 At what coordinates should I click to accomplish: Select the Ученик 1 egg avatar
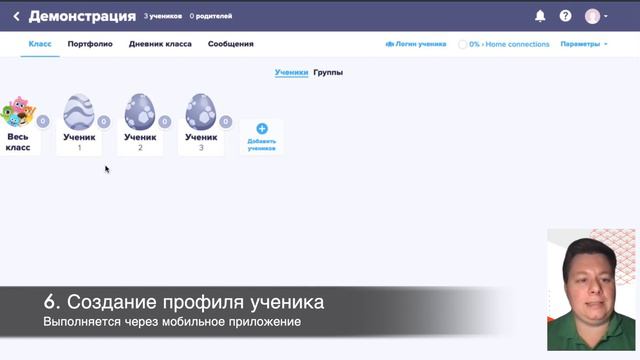tap(79, 111)
